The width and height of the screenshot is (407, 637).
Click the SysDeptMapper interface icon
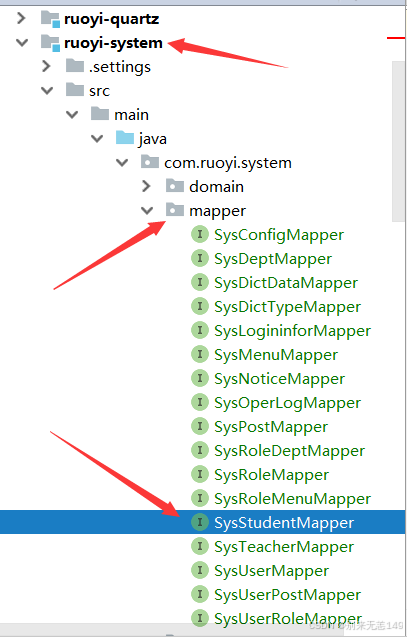[x=200, y=258]
